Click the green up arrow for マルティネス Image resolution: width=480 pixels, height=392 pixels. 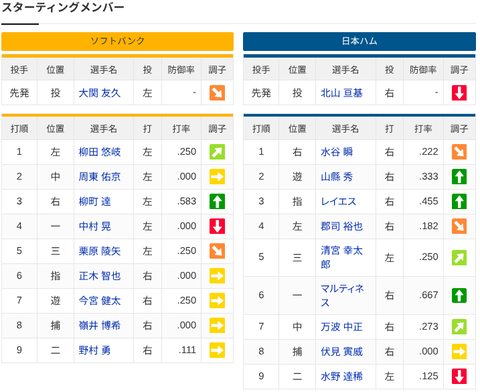coord(459,295)
